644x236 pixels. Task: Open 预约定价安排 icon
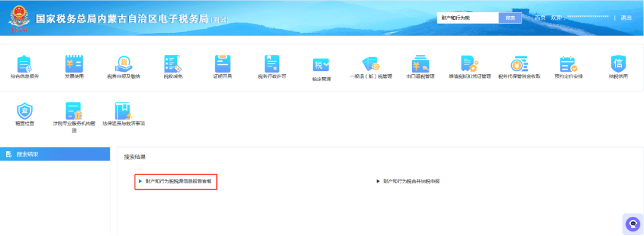(568, 65)
